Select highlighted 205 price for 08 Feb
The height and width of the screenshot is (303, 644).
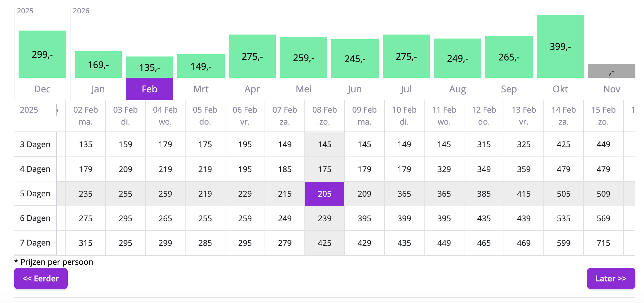click(324, 194)
